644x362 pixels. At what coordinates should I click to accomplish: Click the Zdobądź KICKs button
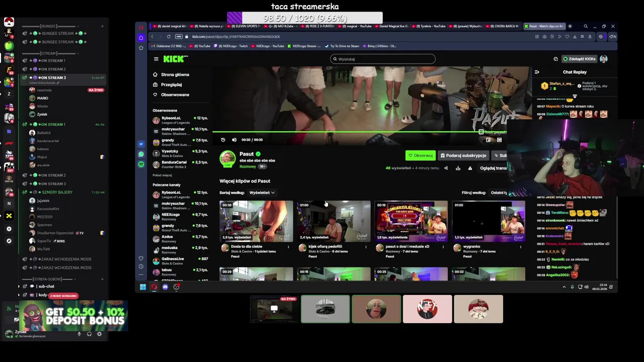[x=579, y=59]
